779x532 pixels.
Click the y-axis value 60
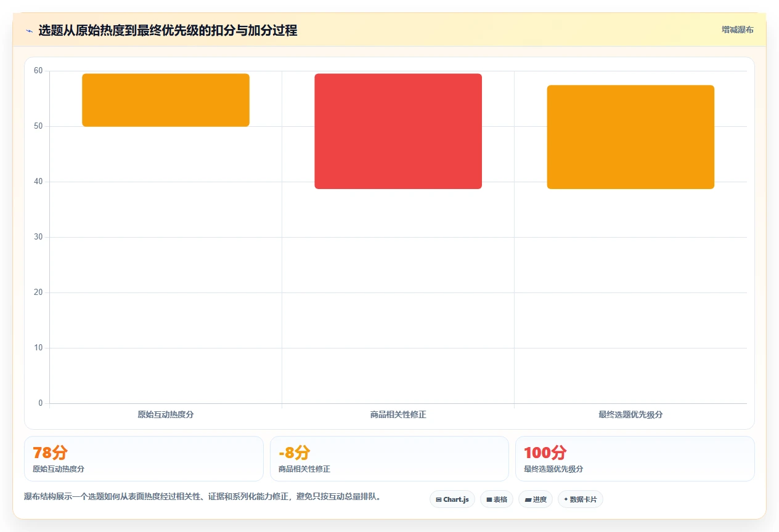tap(38, 71)
